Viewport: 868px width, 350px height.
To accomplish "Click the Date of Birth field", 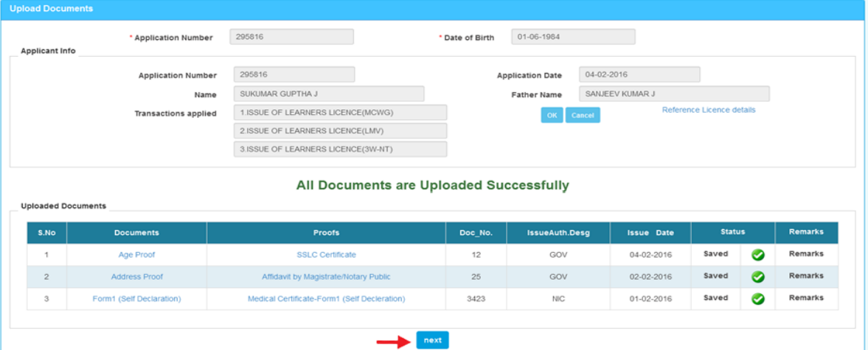I will coord(573,37).
